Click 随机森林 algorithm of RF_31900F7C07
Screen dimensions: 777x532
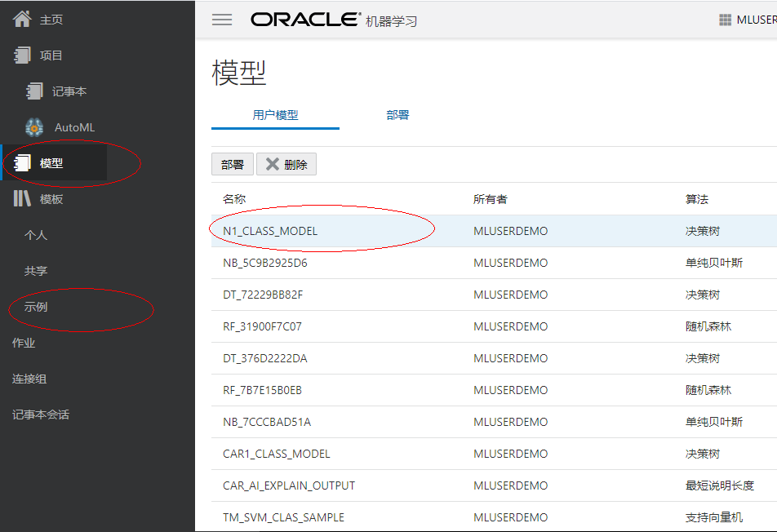coord(708,326)
